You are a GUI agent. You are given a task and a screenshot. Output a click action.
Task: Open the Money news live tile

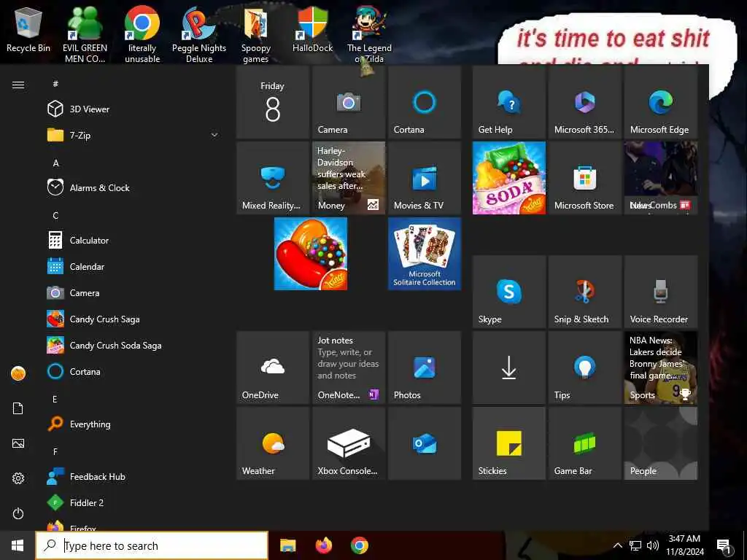pyautogui.click(x=349, y=178)
